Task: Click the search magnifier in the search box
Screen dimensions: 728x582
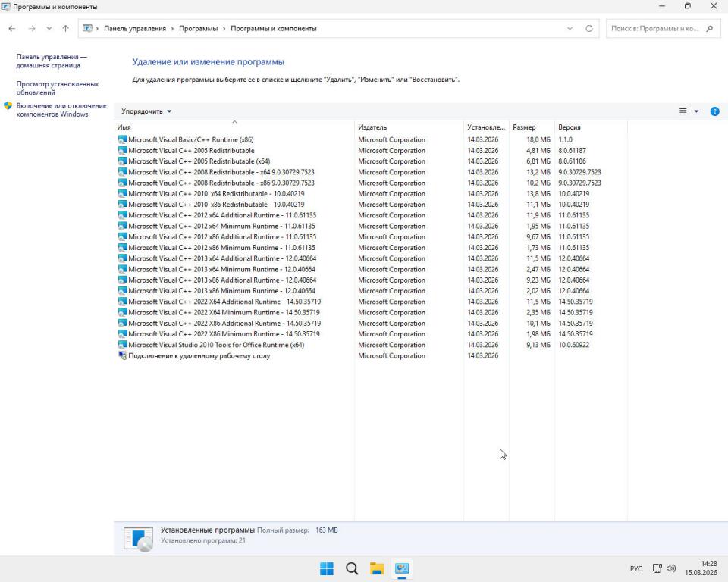Action: tap(710, 29)
